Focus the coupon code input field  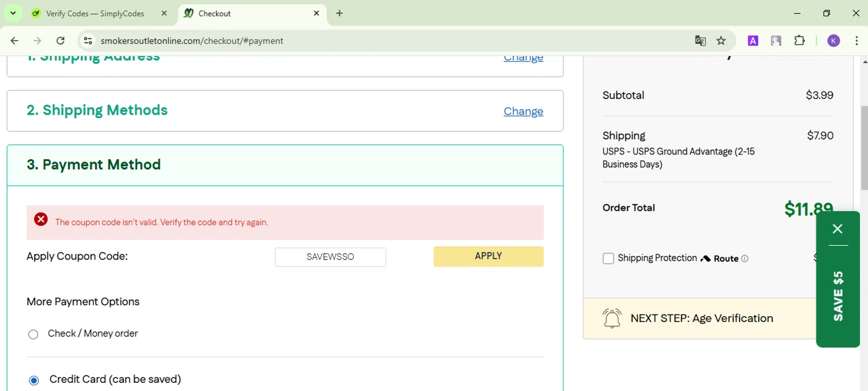click(x=330, y=257)
